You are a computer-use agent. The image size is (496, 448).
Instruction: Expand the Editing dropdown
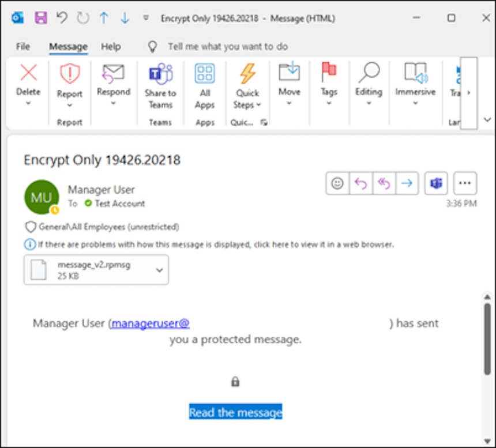click(369, 103)
